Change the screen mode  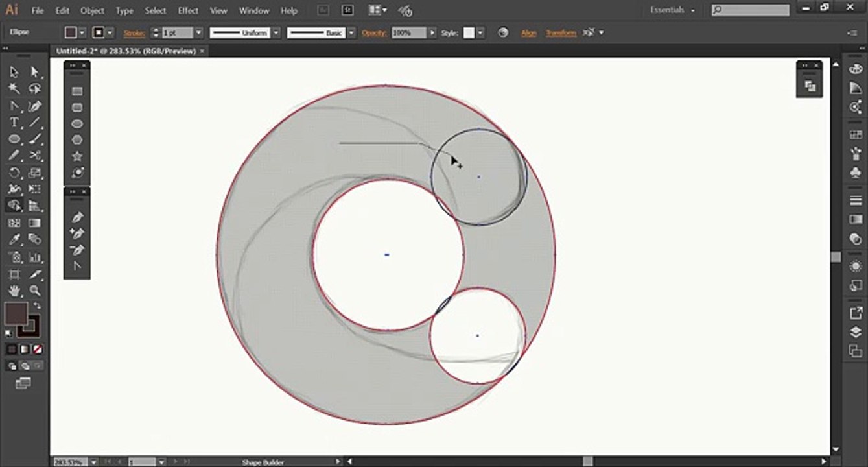click(x=23, y=384)
